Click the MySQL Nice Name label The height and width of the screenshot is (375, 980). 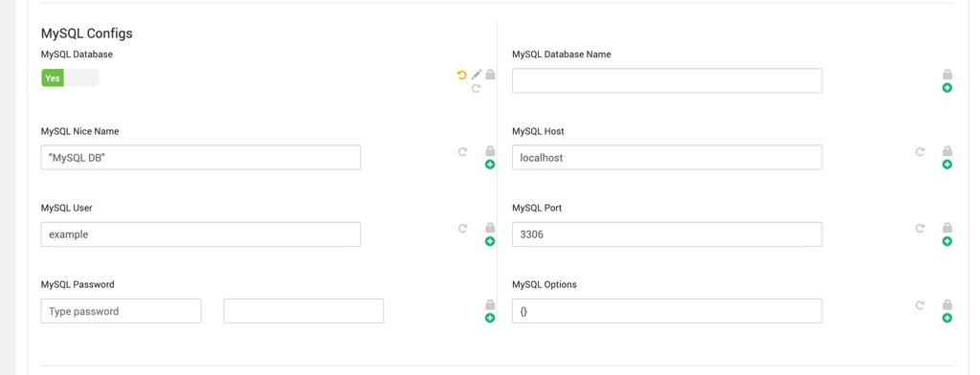pos(80,131)
